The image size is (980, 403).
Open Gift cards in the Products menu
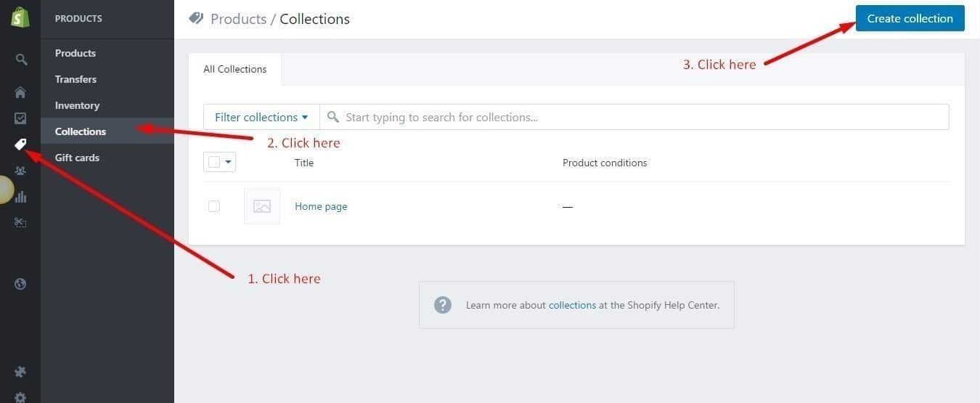tap(77, 158)
